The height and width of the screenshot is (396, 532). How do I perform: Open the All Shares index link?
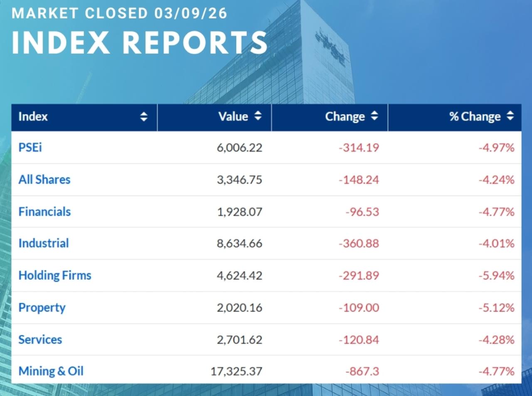pyautogui.click(x=44, y=180)
